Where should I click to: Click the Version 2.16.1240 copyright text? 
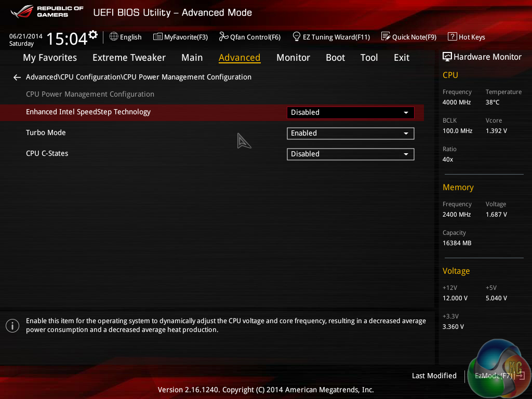(265, 390)
